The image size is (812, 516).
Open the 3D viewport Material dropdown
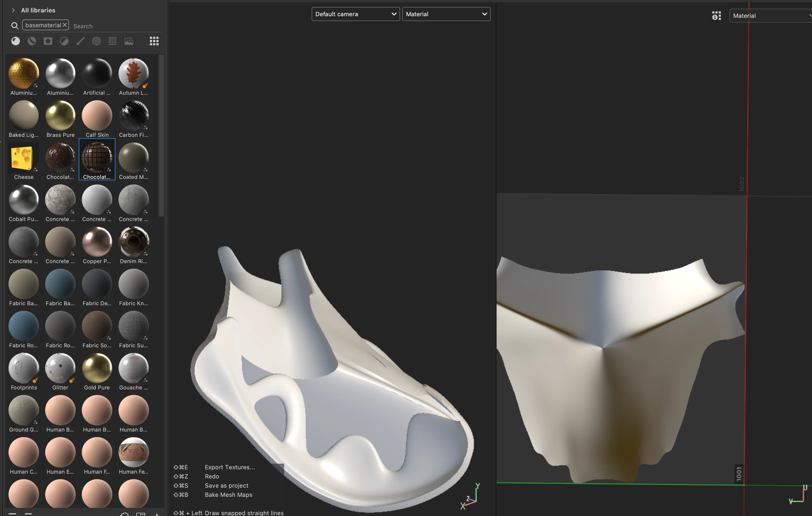pos(446,14)
